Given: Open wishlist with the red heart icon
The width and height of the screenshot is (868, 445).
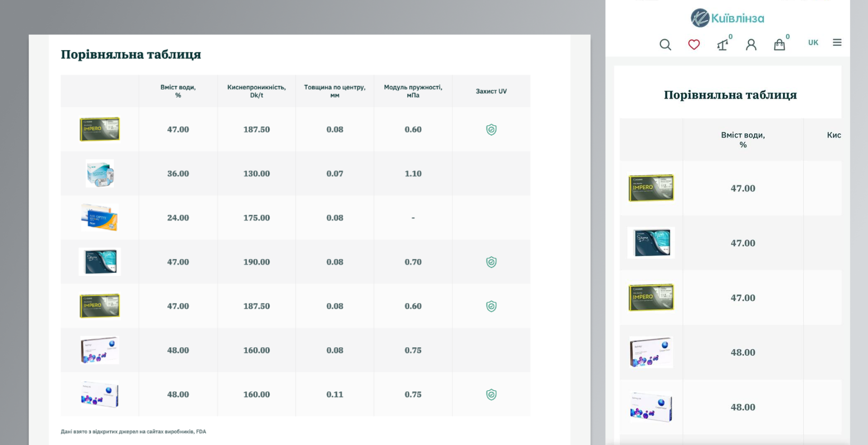Looking at the screenshot, I should 694,44.
